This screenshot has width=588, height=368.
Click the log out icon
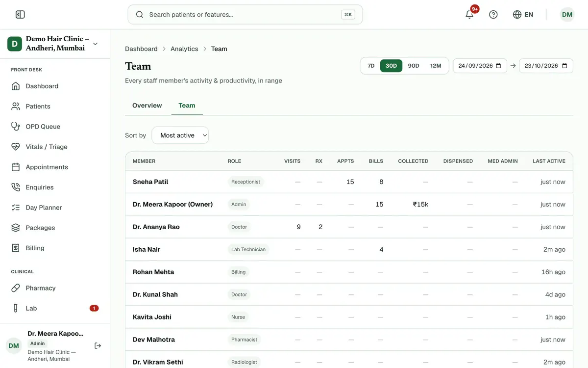[x=98, y=346]
